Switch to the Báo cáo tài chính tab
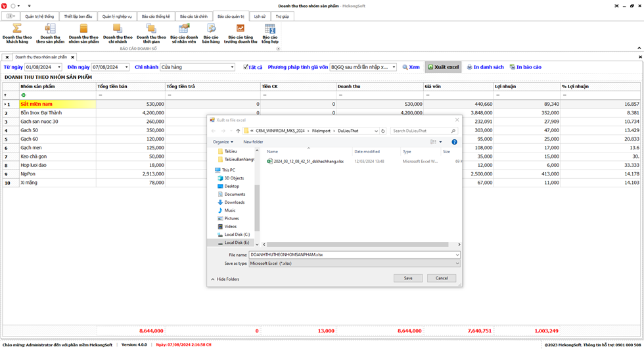The width and height of the screenshot is (644, 349). click(193, 16)
